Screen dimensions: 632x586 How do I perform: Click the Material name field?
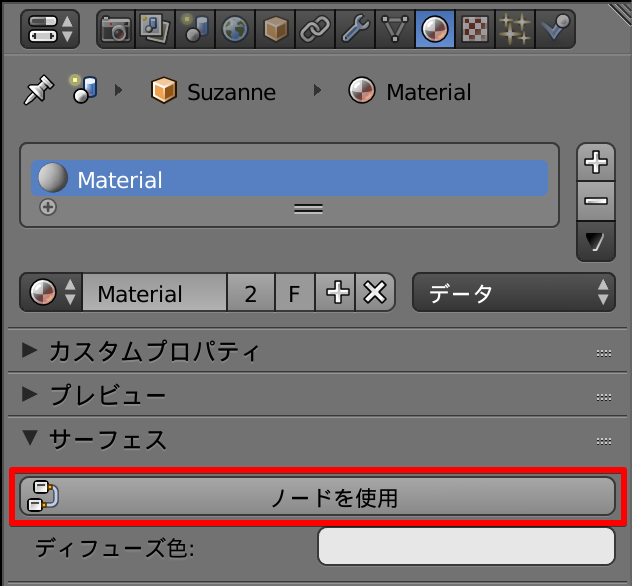[155, 292]
